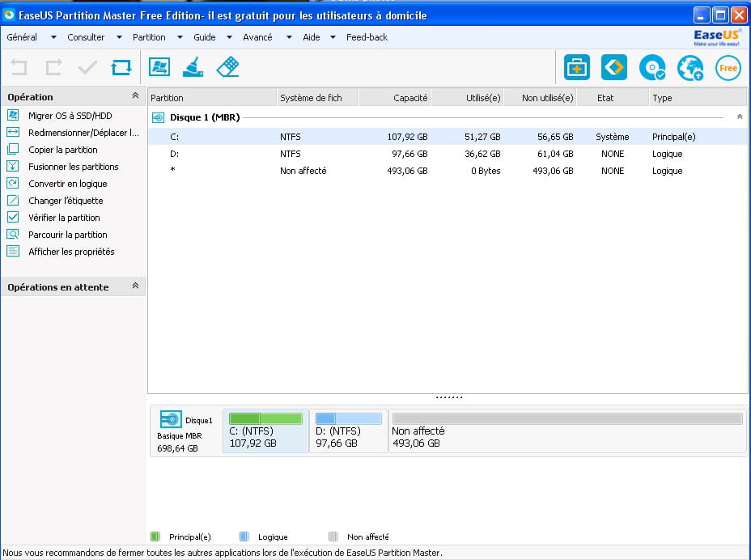Select the * Non affecté partition row

[448, 171]
